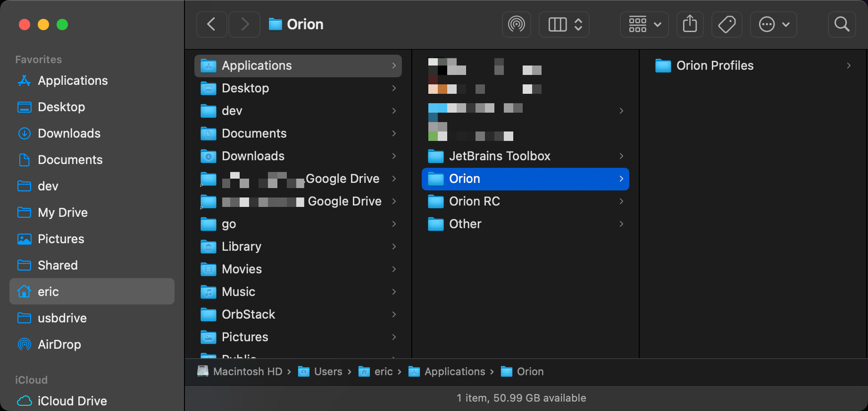Screen dimensions: 868x411
Task: Go back with the left arrow button
Action: 212,24
